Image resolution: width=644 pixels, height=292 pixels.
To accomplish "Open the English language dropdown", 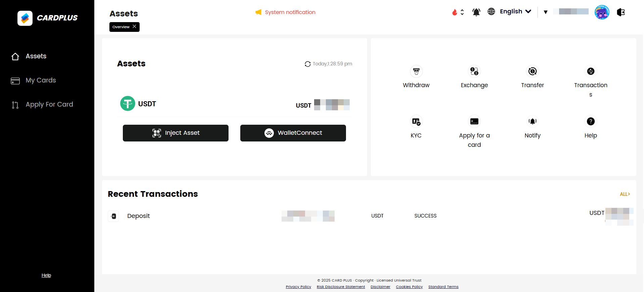I will coord(515,12).
